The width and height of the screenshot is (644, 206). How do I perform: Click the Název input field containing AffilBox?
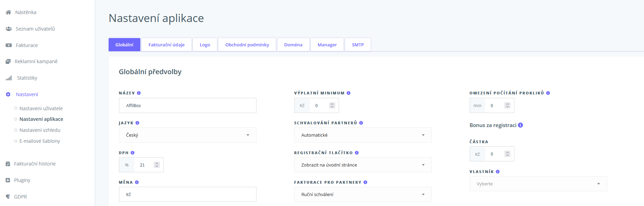pos(187,105)
